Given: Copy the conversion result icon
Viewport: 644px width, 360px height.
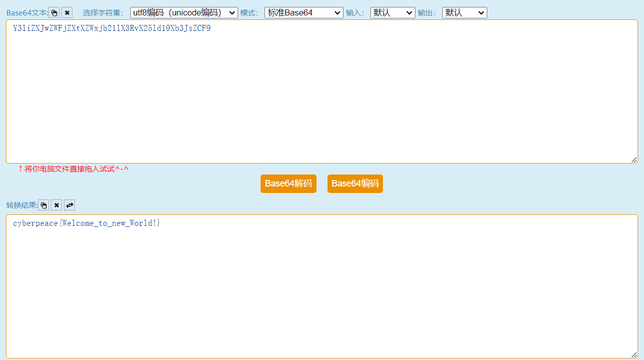Looking at the screenshot, I should 43,205.
